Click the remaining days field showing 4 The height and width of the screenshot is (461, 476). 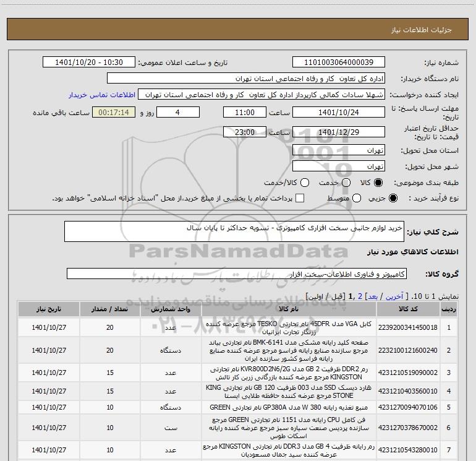coord(177,113)
